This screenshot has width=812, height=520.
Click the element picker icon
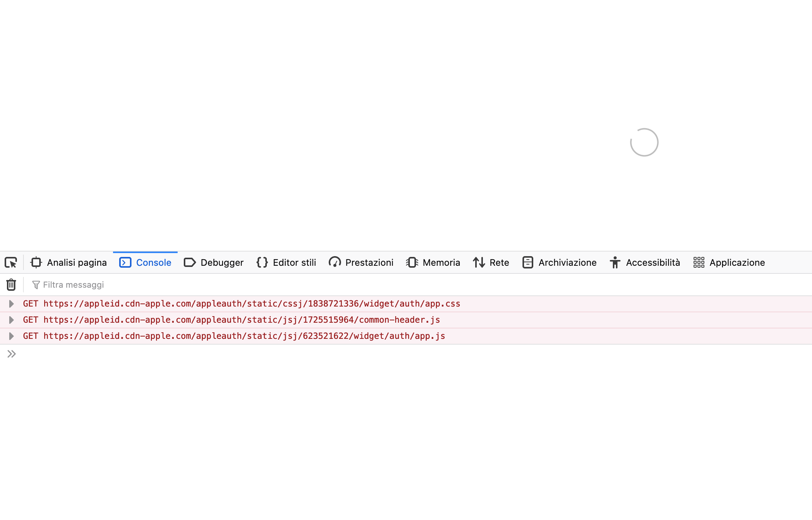pos(11,262)
